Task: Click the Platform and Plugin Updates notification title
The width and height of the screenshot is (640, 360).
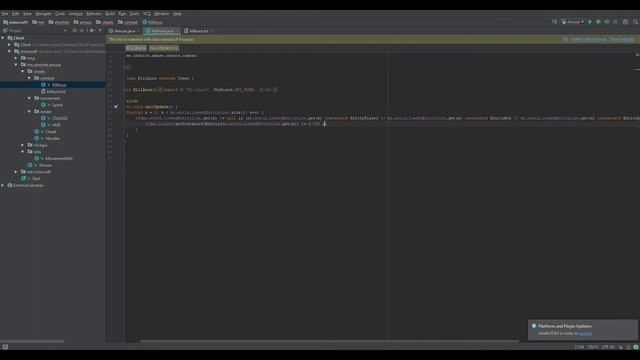Action: coord(565,326)
